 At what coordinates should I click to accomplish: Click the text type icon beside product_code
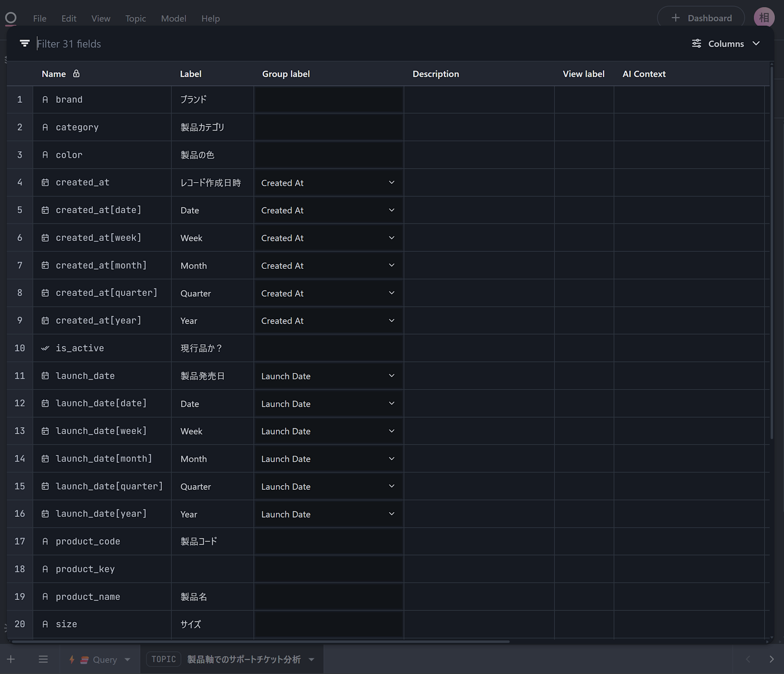[45, 541]
